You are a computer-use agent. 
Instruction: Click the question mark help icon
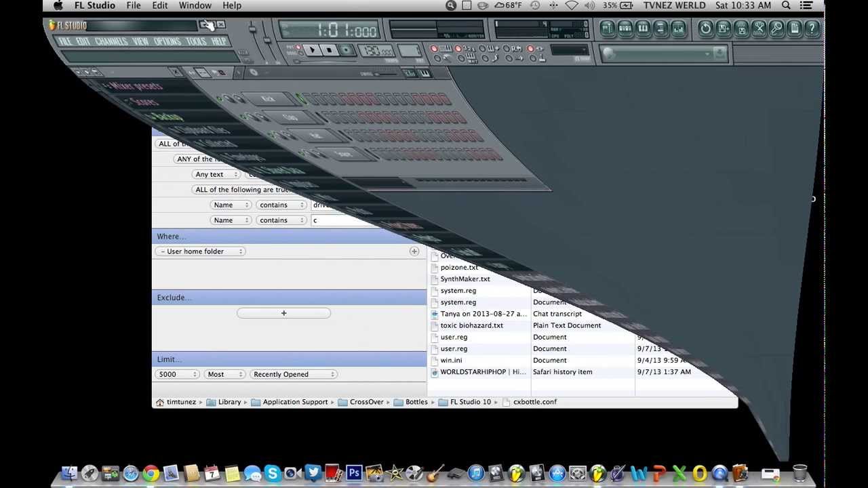812,28
